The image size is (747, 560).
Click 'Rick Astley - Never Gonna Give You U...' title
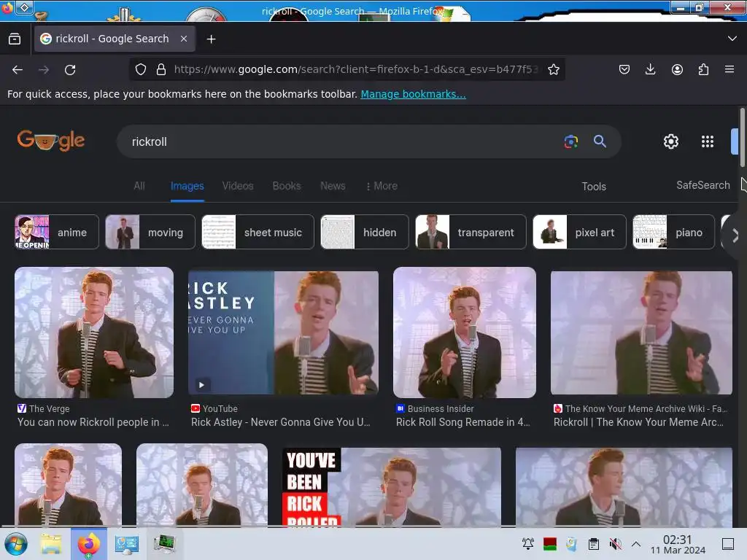tap(281, 422)
